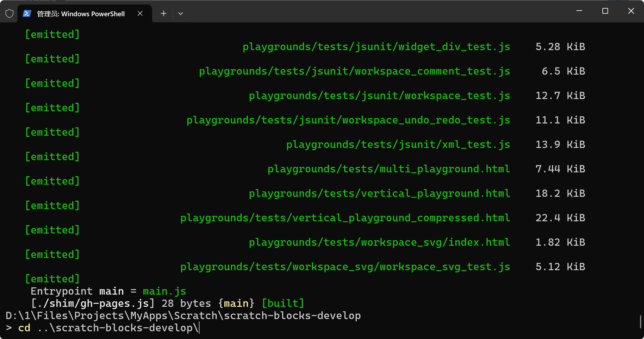
Task: Click the workspace_svg/index.html path
Action: coord(379,242)
